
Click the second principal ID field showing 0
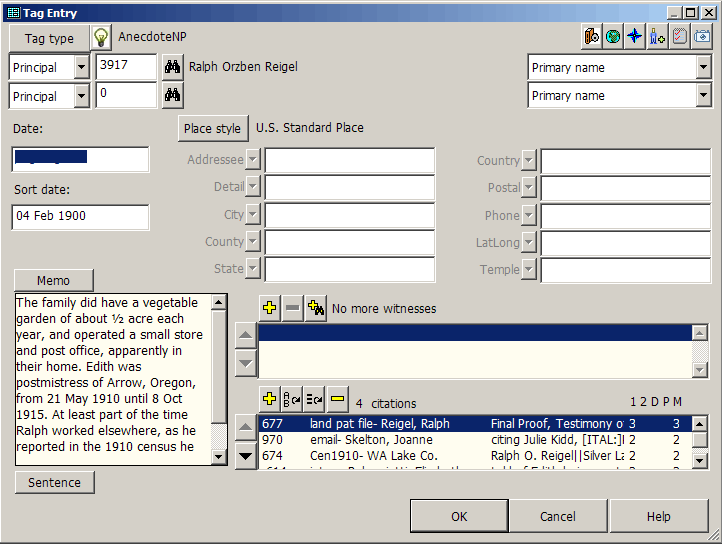126,95
